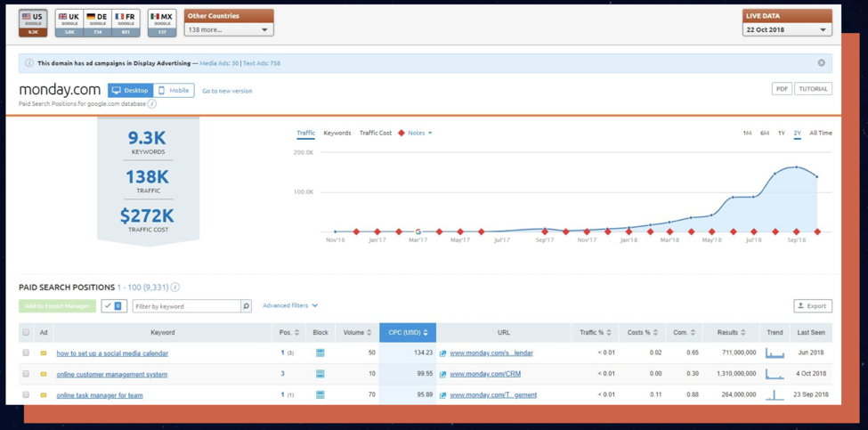
Task: Sort by Results column
Action: (731, 333)
